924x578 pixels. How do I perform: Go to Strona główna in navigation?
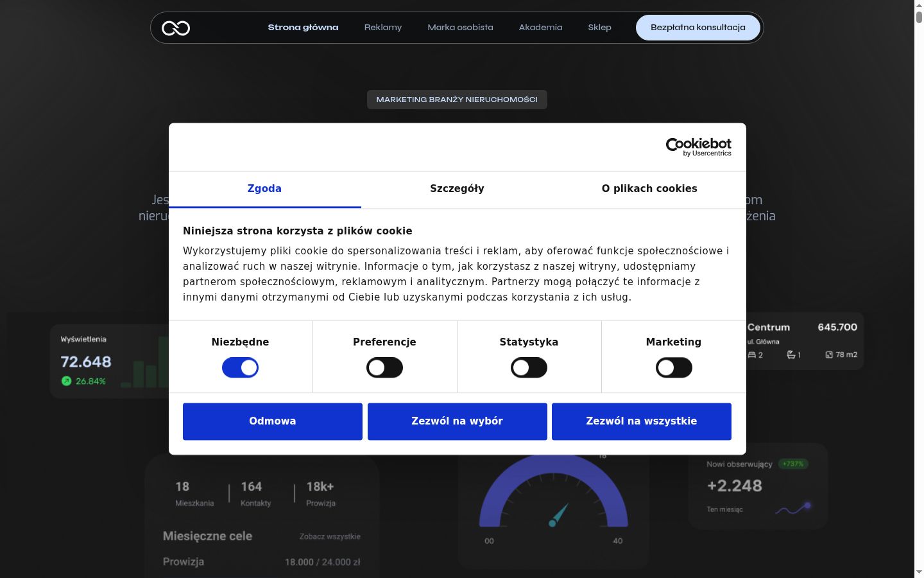coord(303,28)
